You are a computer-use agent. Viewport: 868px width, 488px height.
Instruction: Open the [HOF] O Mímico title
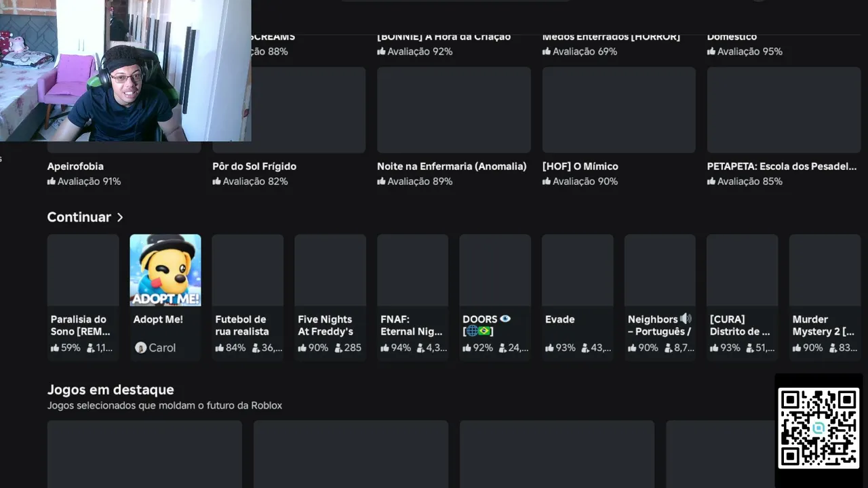pos(580,166)
